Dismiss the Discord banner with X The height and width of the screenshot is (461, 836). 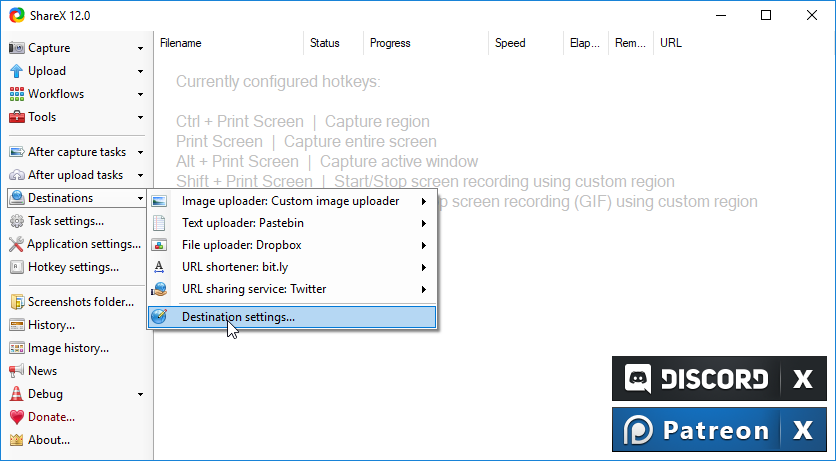[x=803, y=379]
